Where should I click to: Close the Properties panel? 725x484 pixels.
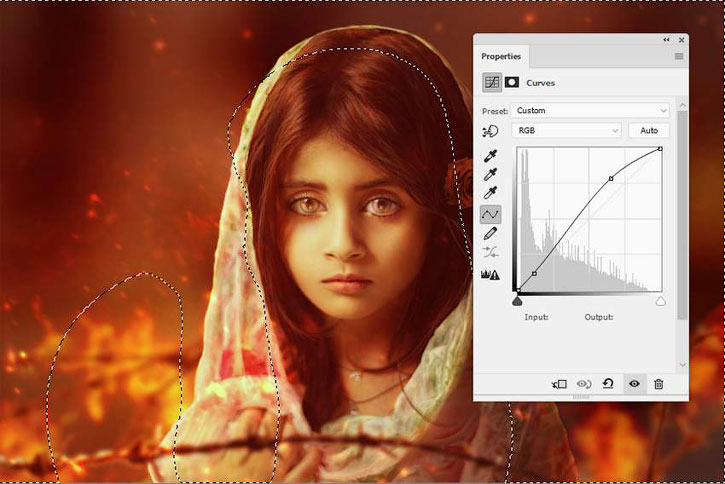tap(682, 40)
